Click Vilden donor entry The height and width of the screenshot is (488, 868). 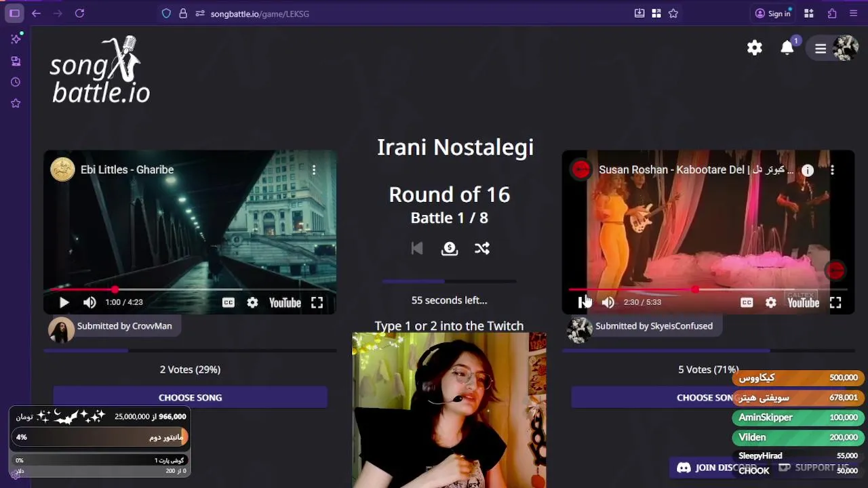[x=797, y=437]
